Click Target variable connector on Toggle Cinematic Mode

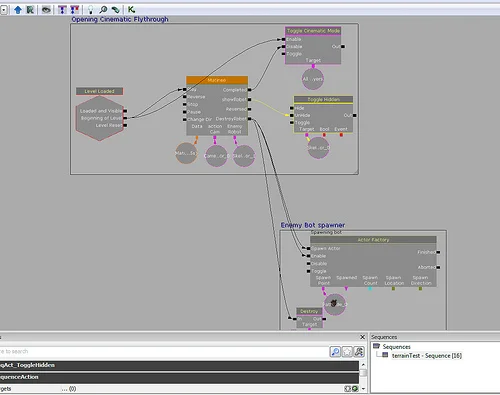313,66
